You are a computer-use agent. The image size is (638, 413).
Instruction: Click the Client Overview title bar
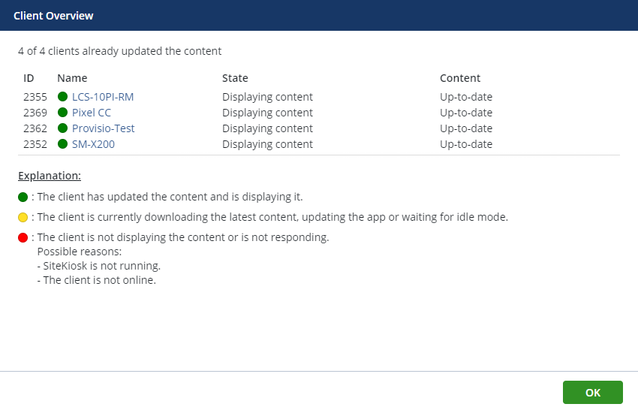[x=319, y=15]
